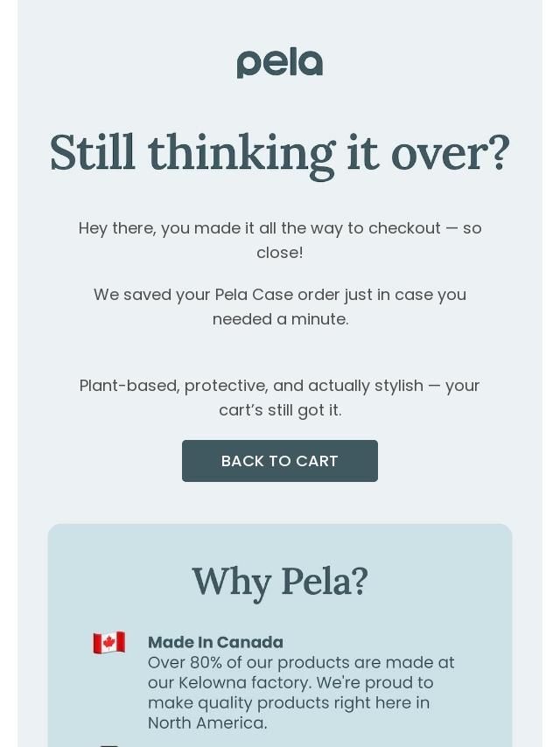Click the 'We saved your Pela Case' line
This screenshot has width=560, height=747.
[x=280, y=295]
